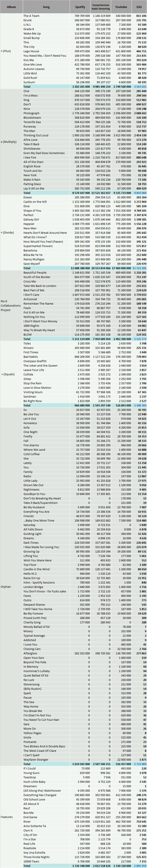Select the = (Equals) album label
Viewport: 147px width, 868px height.
8,374
